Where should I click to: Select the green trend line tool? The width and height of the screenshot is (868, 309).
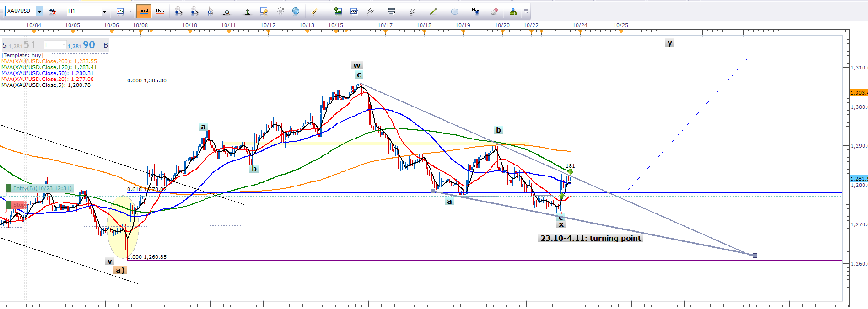coord(433,11)
